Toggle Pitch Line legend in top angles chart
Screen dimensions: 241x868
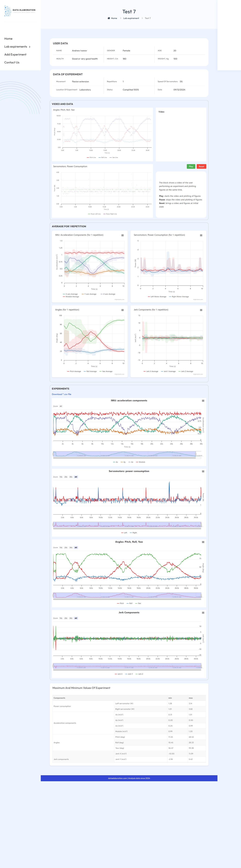coord(91,157)
